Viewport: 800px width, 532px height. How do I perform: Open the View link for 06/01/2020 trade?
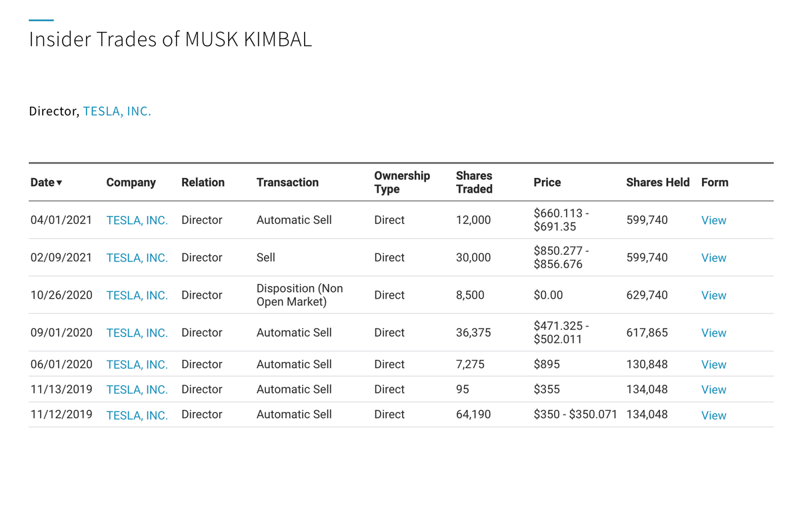click(x=713, y=365)
